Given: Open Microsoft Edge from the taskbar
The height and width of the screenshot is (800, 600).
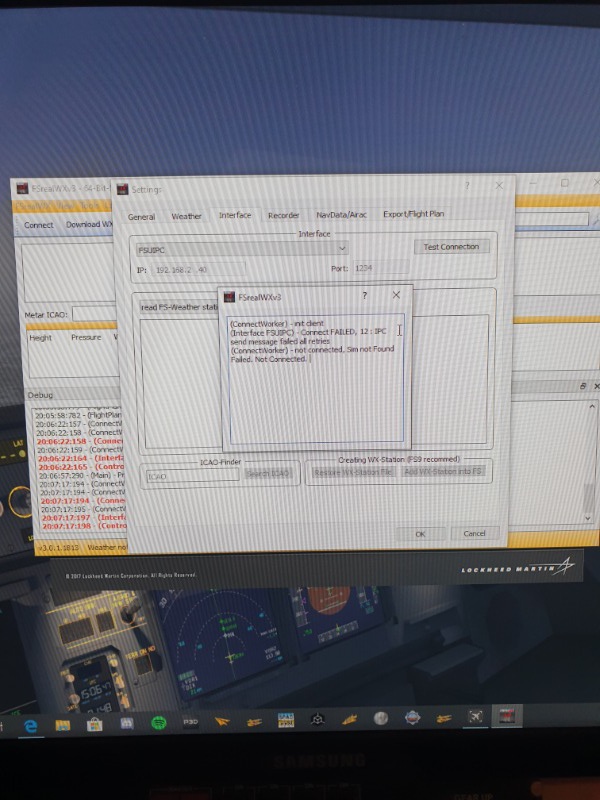Looking at the screenshot, I should pyautogui.click(x=31, y=724).
